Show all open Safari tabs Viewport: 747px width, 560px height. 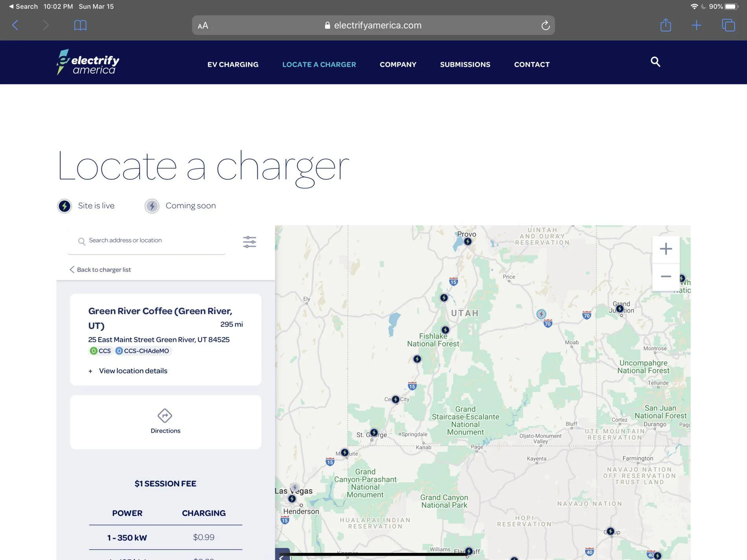click(x=728, y=25)
